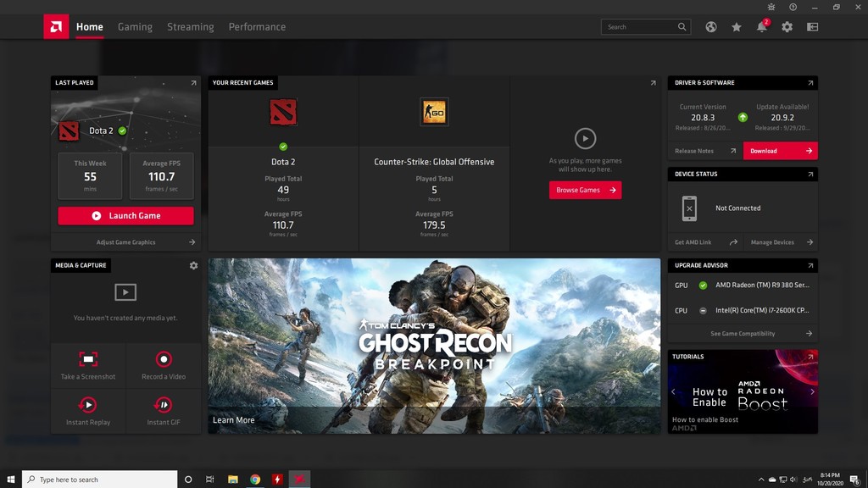Click the media play placeholder icon
The image size is (868, 488).
click(125, 292)
